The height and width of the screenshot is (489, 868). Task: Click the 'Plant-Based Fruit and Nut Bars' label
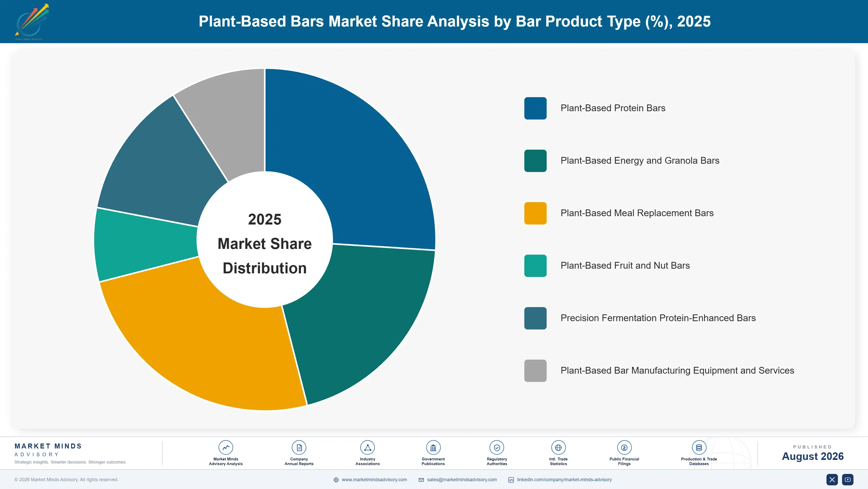[x=625, y=266]
